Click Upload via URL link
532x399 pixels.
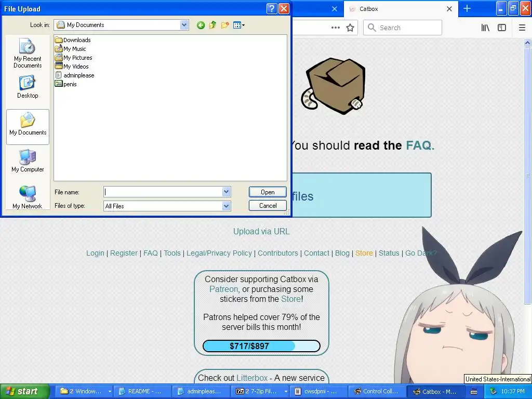[261, 231]
